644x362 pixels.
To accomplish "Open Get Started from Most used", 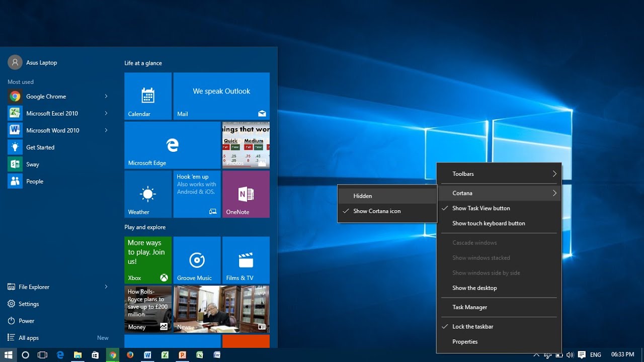I will coord(58,147).
